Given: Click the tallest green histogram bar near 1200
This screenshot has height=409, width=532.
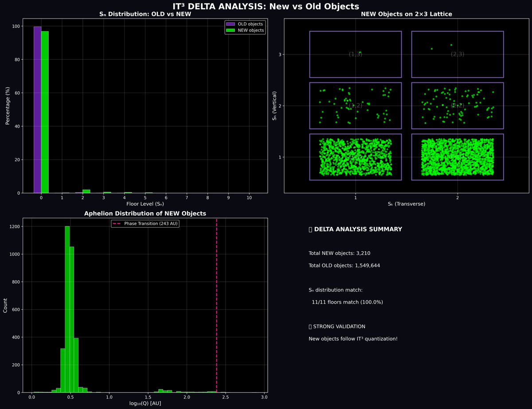Looking at the screenshot, I should [x=67, y=309].
